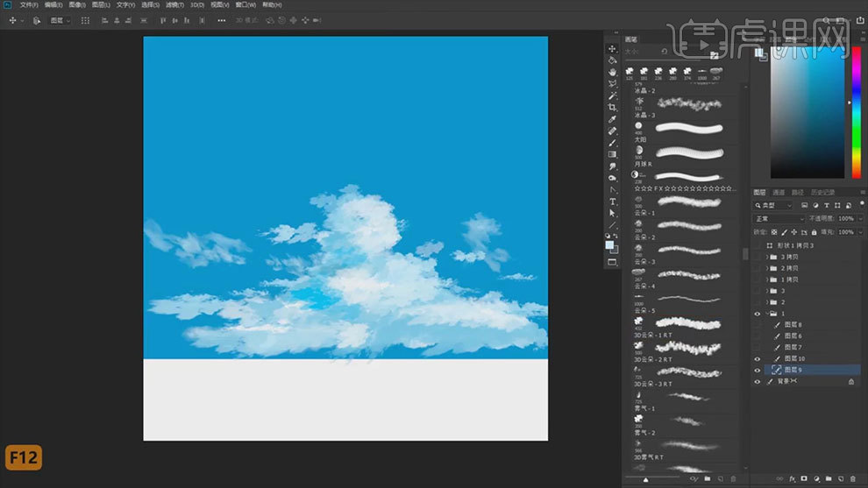Hide layer 图层 9 via eye icon
Screen dimensions: 868x488
[758, 370]
